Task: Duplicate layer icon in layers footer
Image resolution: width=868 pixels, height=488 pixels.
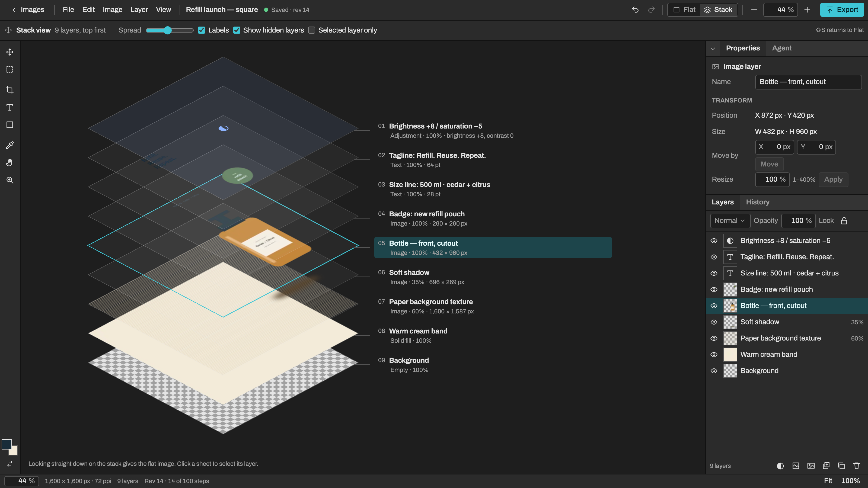Action: tap(841, 466)
